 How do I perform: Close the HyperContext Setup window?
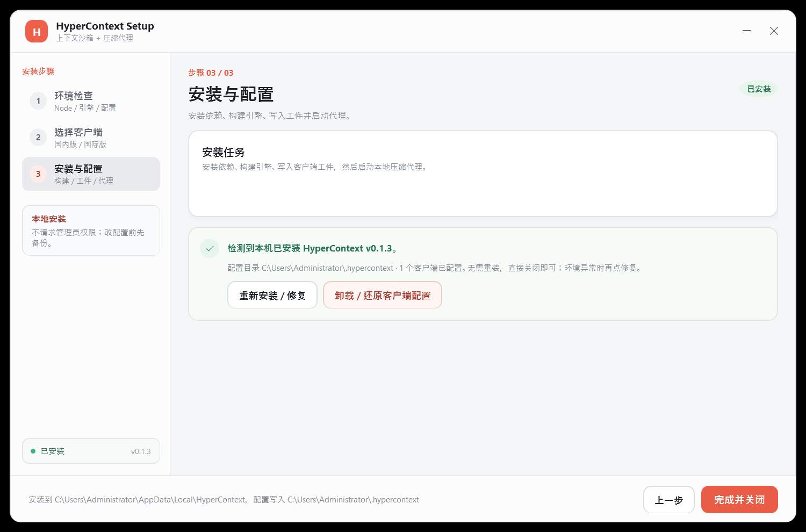[x=774, y=31]
